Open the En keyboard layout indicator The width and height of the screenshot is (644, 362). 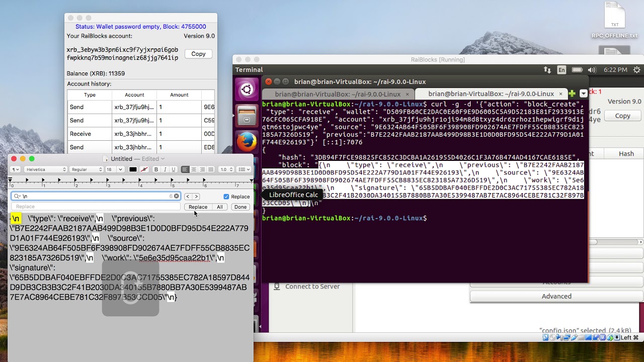[x=561, y=70]
